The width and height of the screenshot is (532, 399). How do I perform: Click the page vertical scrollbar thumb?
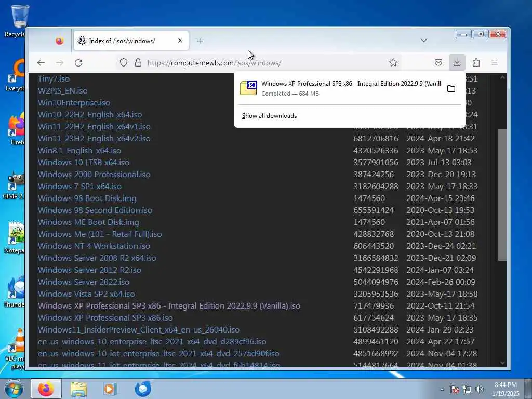click(502, 194)
